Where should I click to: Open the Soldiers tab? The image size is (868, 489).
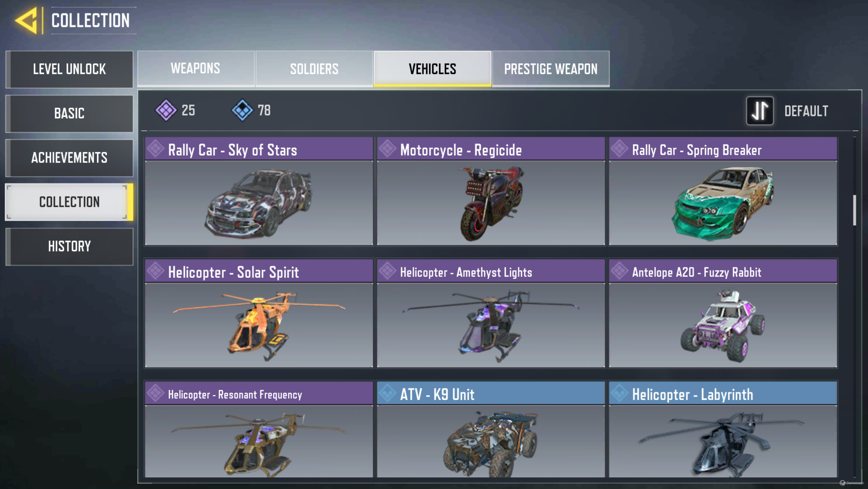(314, 69)
